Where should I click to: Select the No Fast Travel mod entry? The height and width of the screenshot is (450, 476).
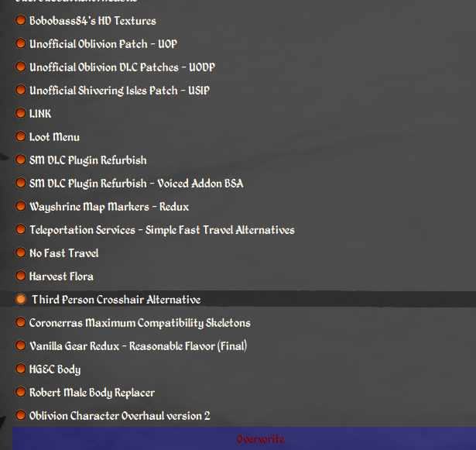tap(63, 253)
